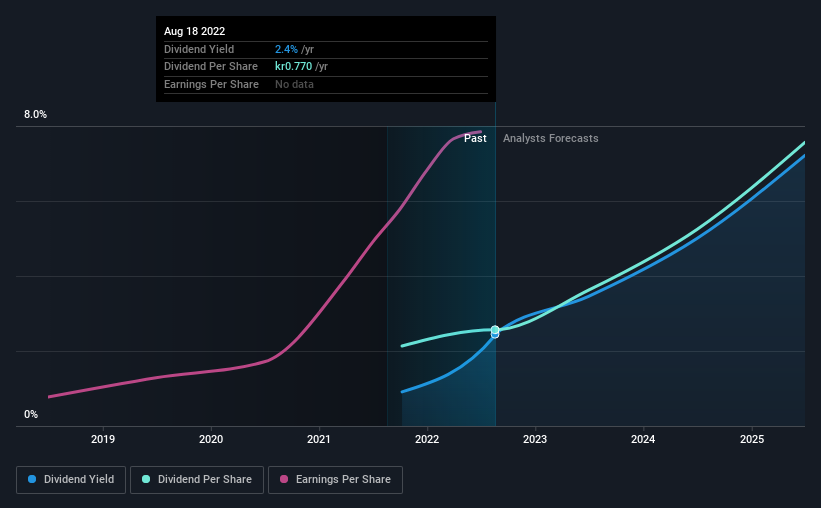Image resolution: width=821 pixels, height=508 pixels.
Task: Select the 2021 x-axis label
Action: point(319,439)
